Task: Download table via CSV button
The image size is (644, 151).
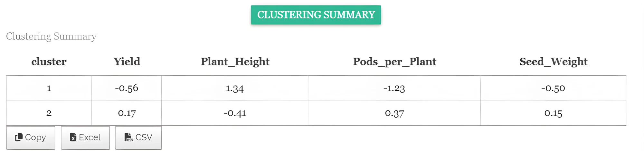Action: [138, 137]
